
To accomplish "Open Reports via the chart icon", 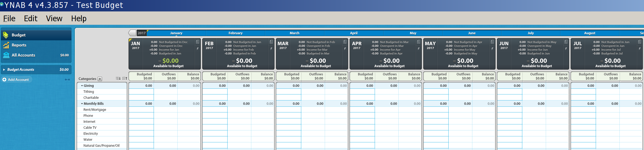I will [6, 45].
